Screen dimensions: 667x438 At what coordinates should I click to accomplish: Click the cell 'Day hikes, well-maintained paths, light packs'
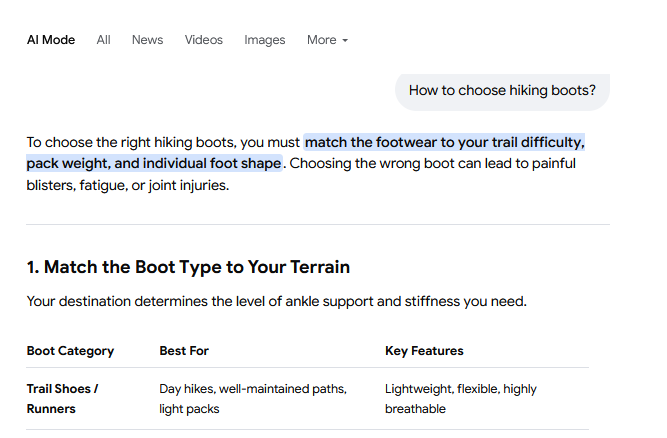(x=253, y=399)
